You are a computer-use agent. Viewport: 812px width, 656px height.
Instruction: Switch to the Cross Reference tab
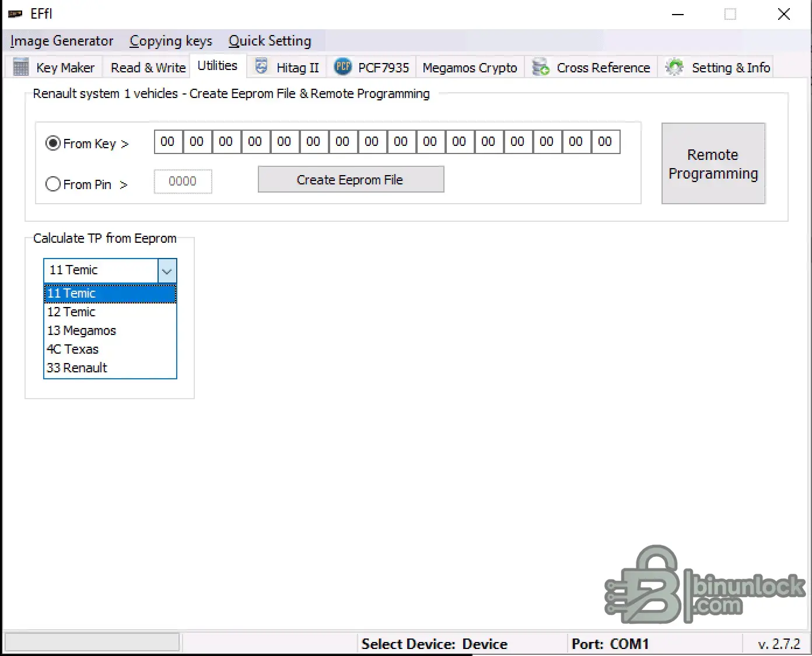pos(591,67)
